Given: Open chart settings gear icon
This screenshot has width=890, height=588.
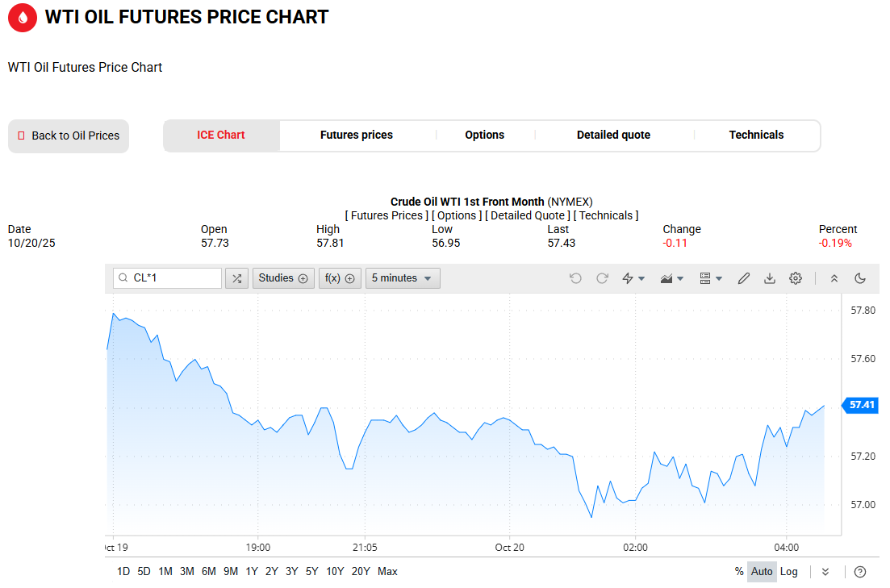Looking at the screenshot, I should (x=796, y=278).
